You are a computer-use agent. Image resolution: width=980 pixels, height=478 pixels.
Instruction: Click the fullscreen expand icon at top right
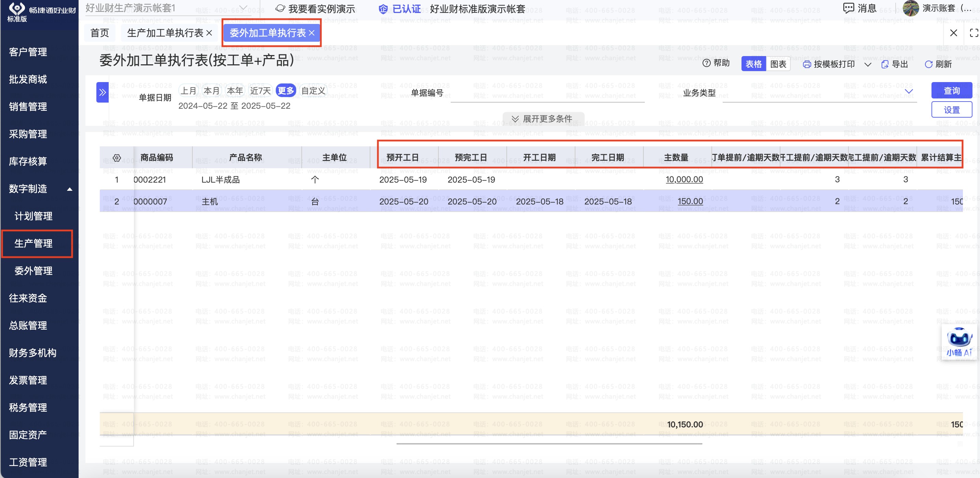(x=974, y=33)
